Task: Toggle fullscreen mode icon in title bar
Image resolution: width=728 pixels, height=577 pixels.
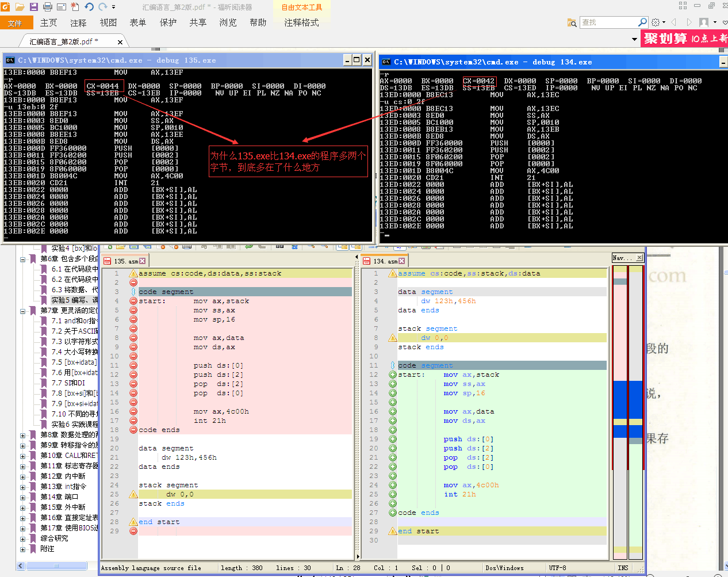Action: tap(683, 5)
